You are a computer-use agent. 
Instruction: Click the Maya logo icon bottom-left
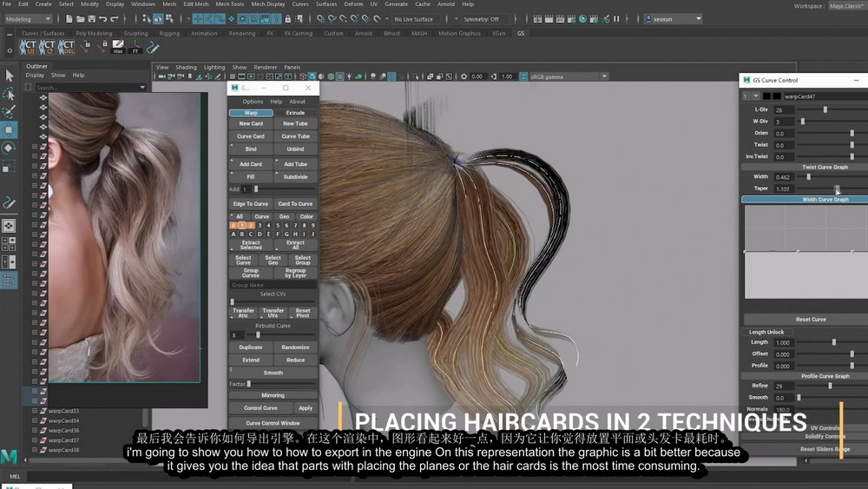[9, 456]
